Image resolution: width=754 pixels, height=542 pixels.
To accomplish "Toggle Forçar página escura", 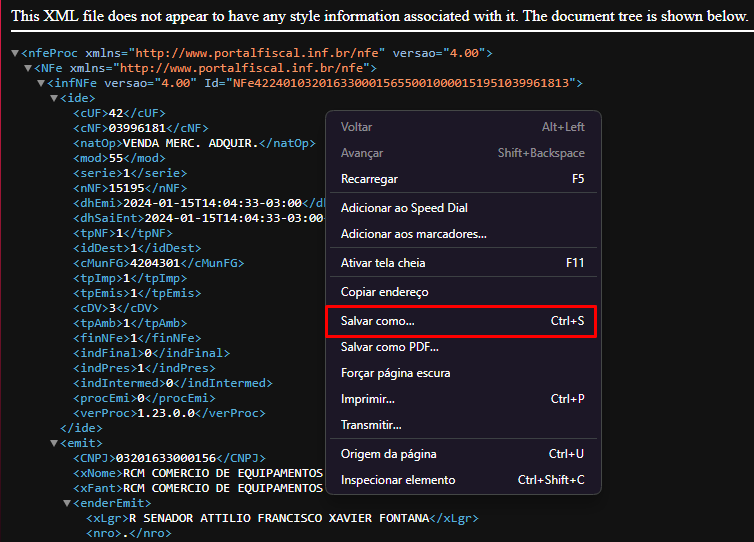I will pos(395,373).
